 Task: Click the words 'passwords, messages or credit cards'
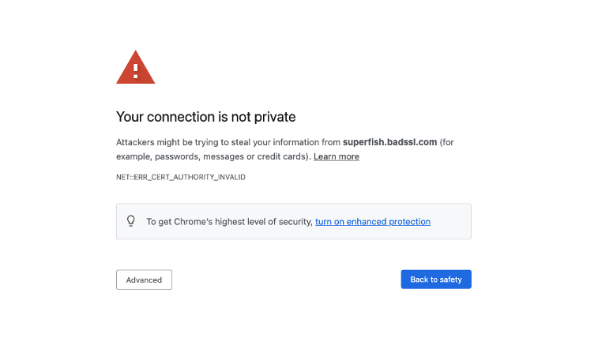232,156
